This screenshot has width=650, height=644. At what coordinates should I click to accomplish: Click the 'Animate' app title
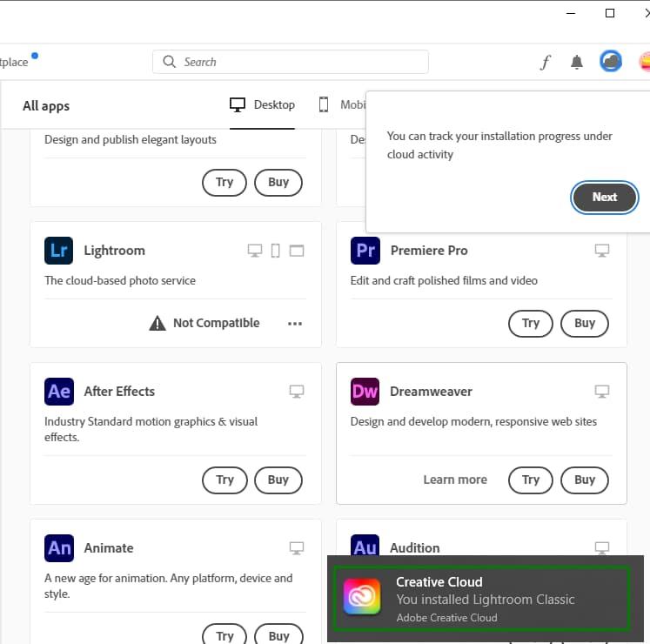(x=109, y=548)
